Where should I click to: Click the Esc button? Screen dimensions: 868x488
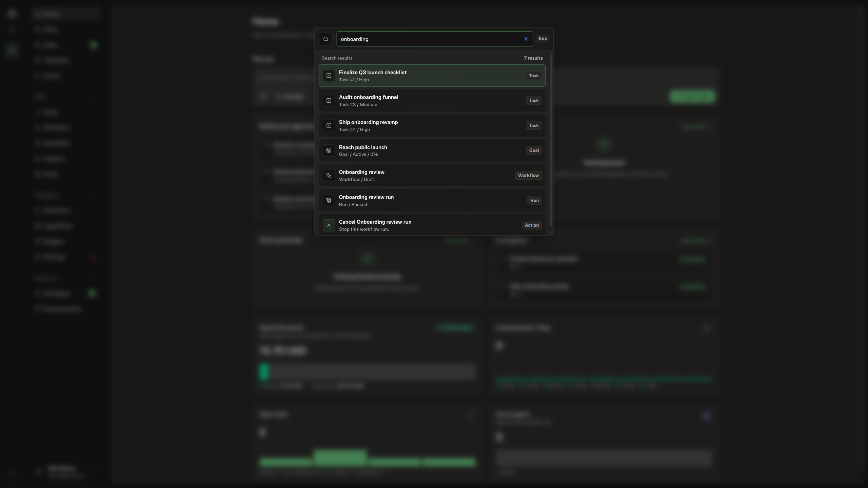coord(543,39)
